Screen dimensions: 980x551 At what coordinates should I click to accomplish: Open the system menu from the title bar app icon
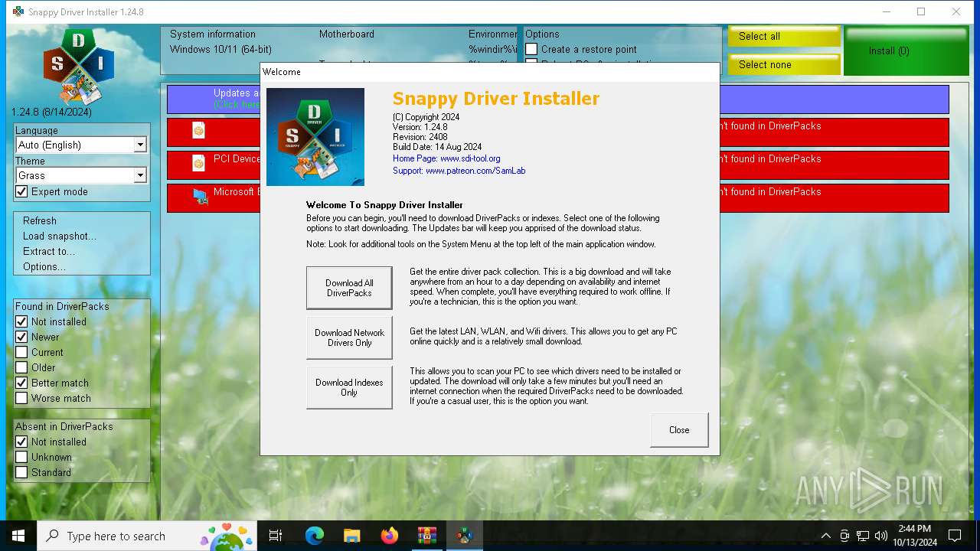[x=18, y=11]
